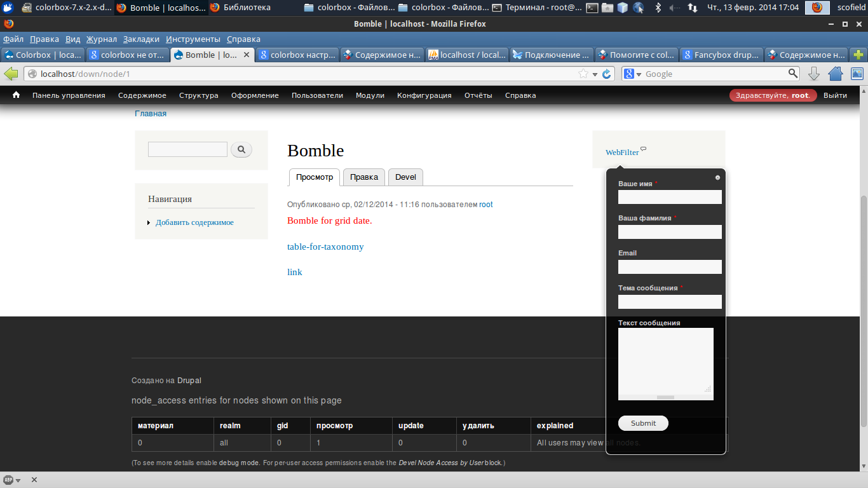
Task: Open the Adblock Plus dropdown arrow
Action: coord(18,480)
